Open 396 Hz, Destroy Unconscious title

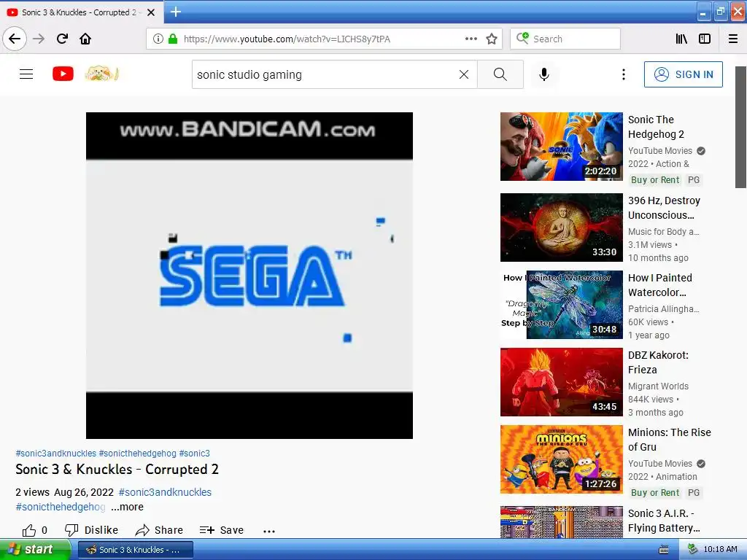(664, 208)
